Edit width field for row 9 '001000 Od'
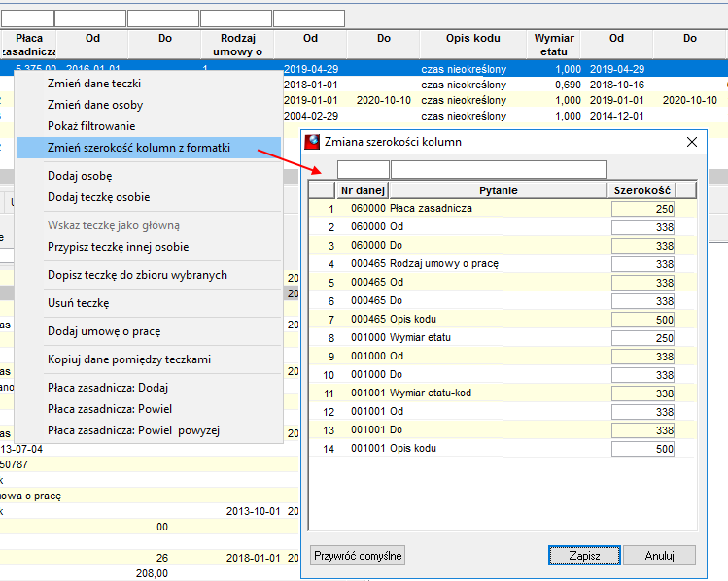The width and height of the screenshot is (728, 581). pyautogui.click(x=642, y=357)
